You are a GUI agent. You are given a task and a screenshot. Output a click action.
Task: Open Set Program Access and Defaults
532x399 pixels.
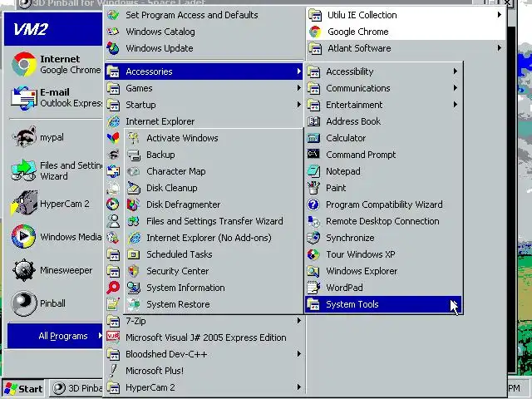[x=204, y=15]
